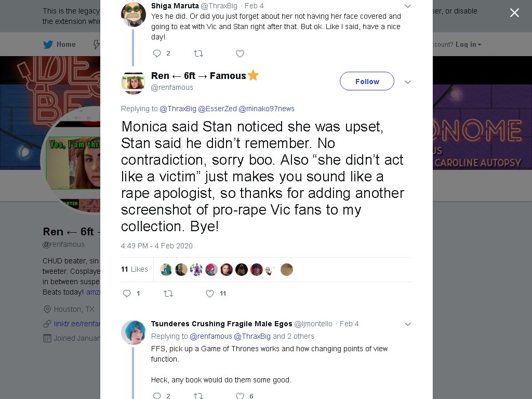
Task: Reply to Shiga Maruta's tweet
Action: coord(157,54)
